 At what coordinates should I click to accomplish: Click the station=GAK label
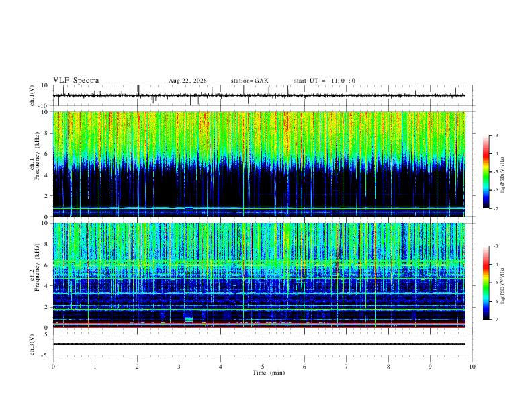click(250, 81)
